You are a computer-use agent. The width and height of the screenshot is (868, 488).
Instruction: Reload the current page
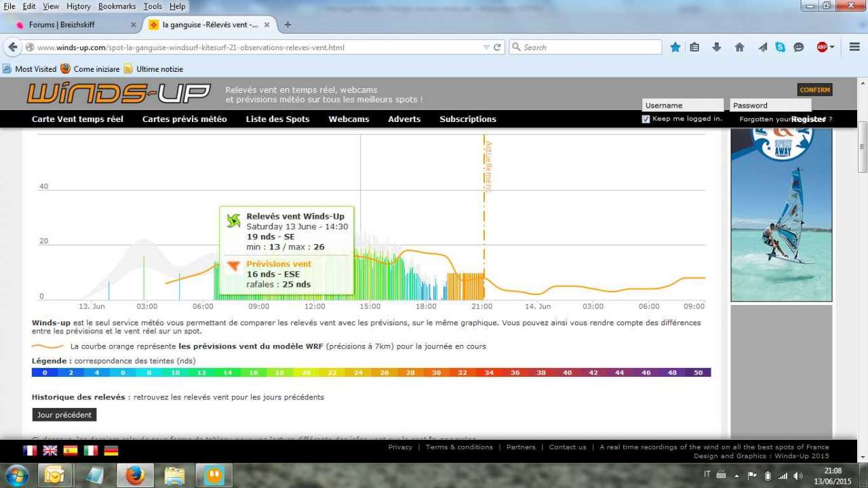point(497,47)
